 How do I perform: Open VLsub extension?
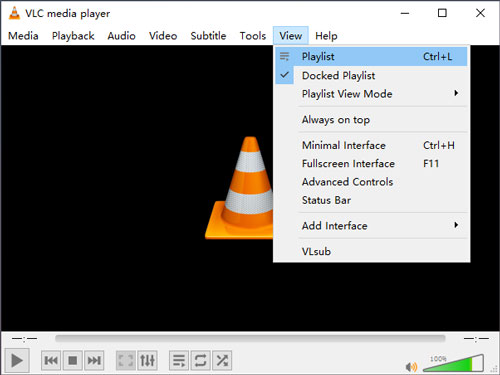(x=372, y=251)
